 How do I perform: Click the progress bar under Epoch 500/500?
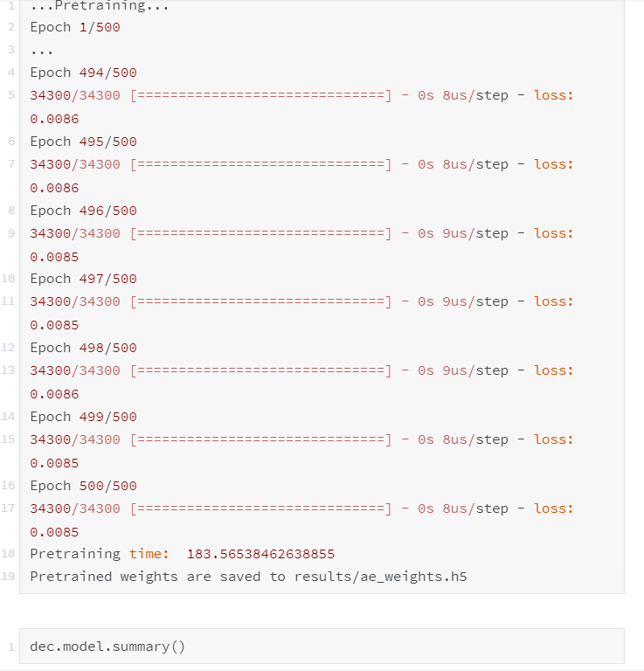[x=260, y=508]
